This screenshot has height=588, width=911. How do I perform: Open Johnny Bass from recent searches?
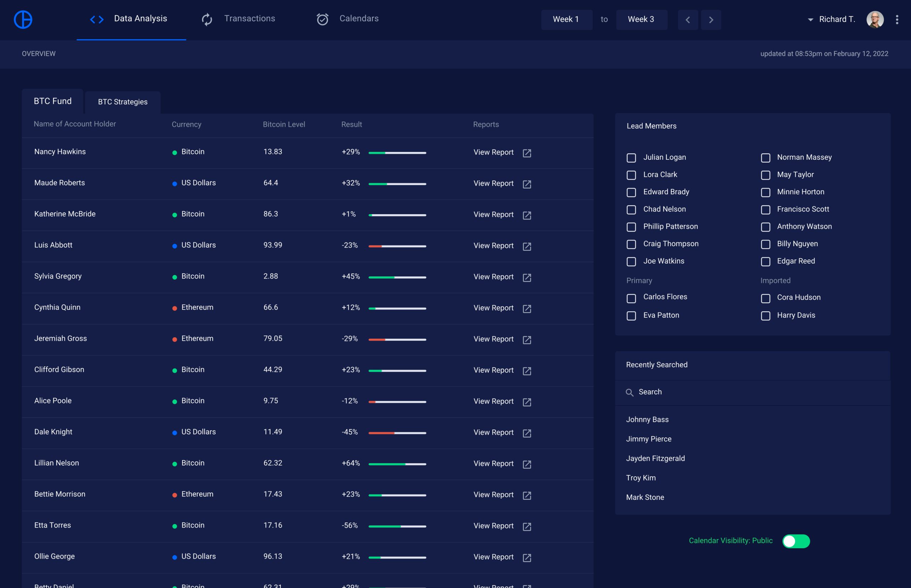(x=647, y=420)
